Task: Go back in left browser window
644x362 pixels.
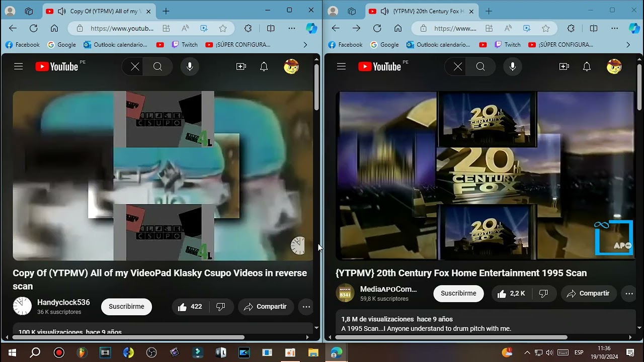Action: [x=13, y=29]
